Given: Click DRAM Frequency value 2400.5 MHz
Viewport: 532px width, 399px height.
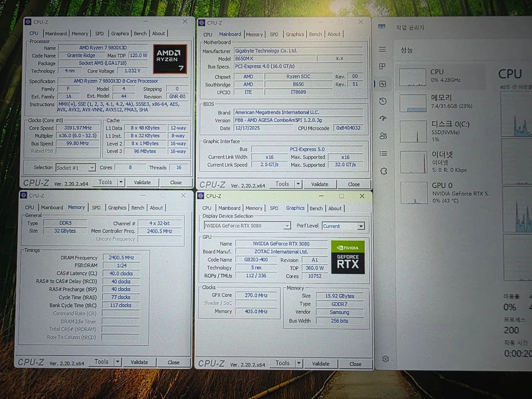Looking at the screenshot, I should pyautogui.click(x=121, y=257).
